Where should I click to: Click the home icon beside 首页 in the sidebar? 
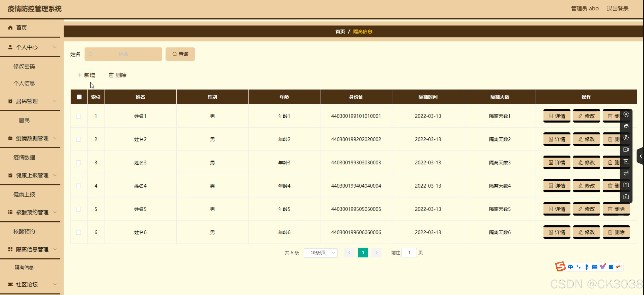tap(10, 27)
